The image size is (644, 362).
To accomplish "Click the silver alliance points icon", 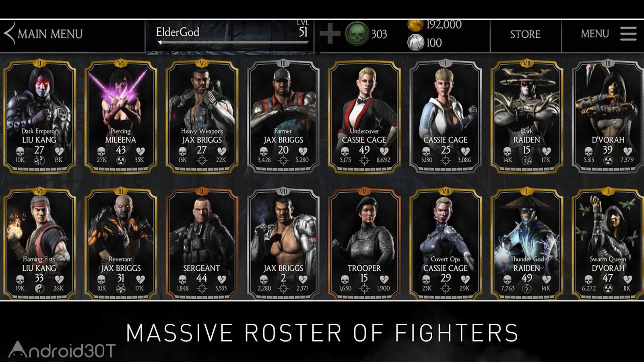I will tap(415, 42).
